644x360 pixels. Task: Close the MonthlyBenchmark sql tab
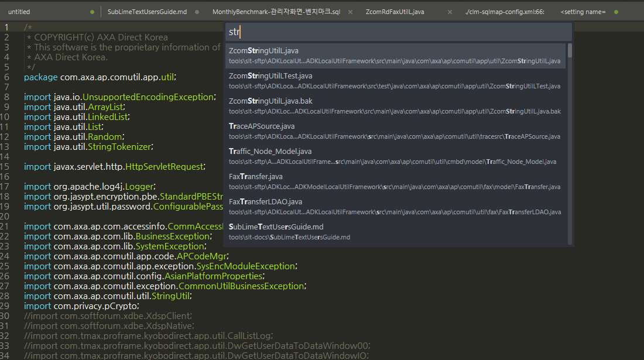point(350,12)
